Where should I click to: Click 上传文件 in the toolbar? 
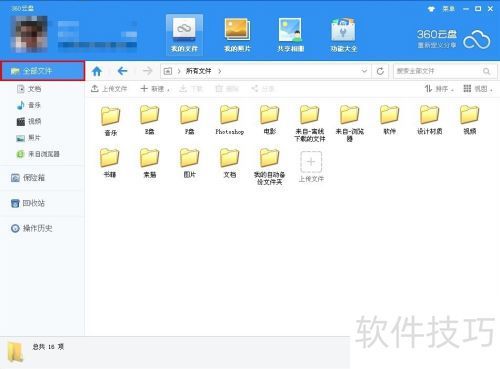click(109, 89)
